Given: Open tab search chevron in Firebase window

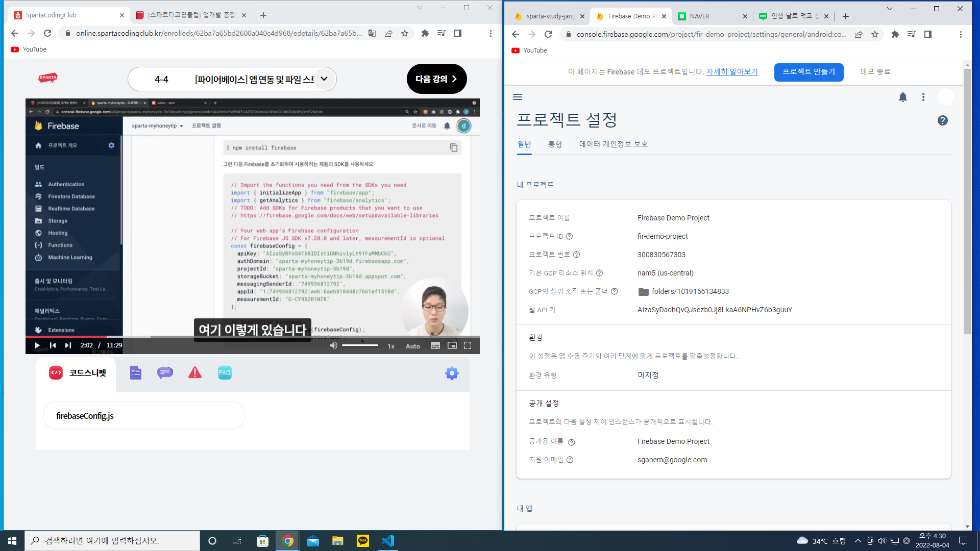Looking at the screenshot, I should click(x=889, y=9).
